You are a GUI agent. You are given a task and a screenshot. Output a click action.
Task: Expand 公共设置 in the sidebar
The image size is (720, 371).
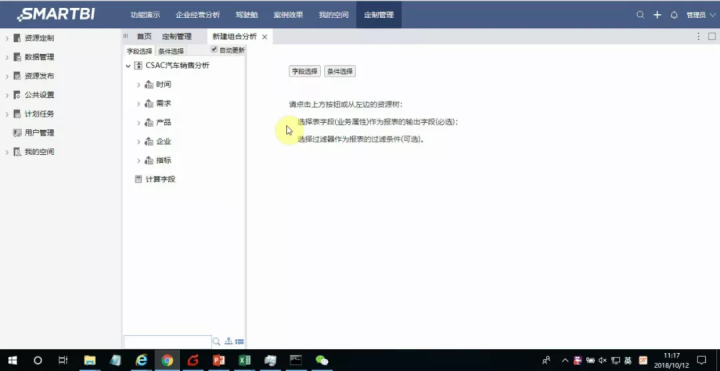click(7, 96)
